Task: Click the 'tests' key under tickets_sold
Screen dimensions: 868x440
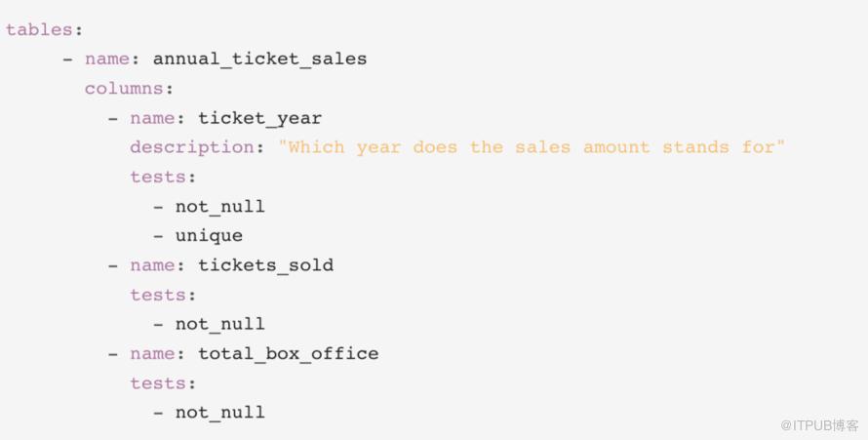Action: pyautogui.click(x=158, y=295)
